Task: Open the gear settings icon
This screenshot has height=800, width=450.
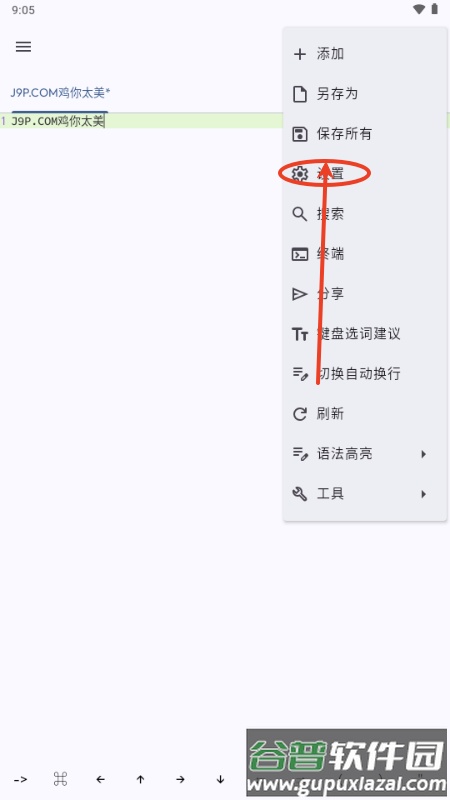Action: point(300,174)
